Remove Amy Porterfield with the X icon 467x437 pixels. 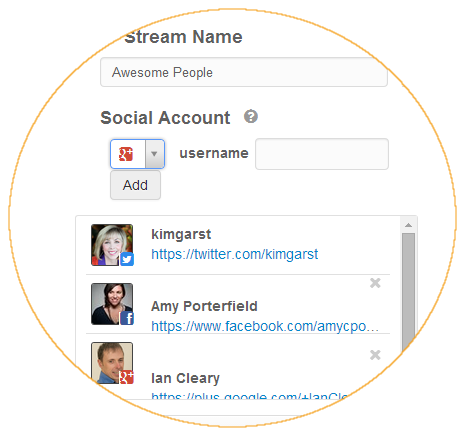pos(375,283)
